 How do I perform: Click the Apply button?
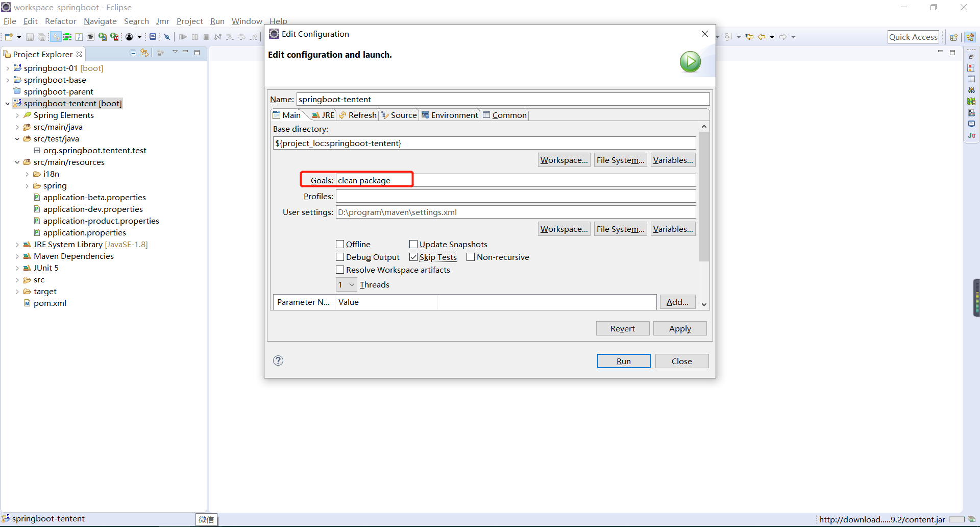(680, 328)
